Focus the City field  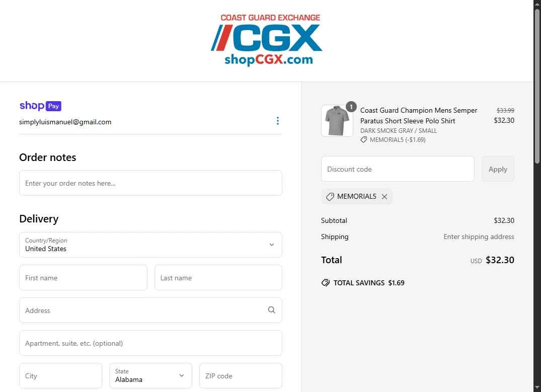(60, 375)
